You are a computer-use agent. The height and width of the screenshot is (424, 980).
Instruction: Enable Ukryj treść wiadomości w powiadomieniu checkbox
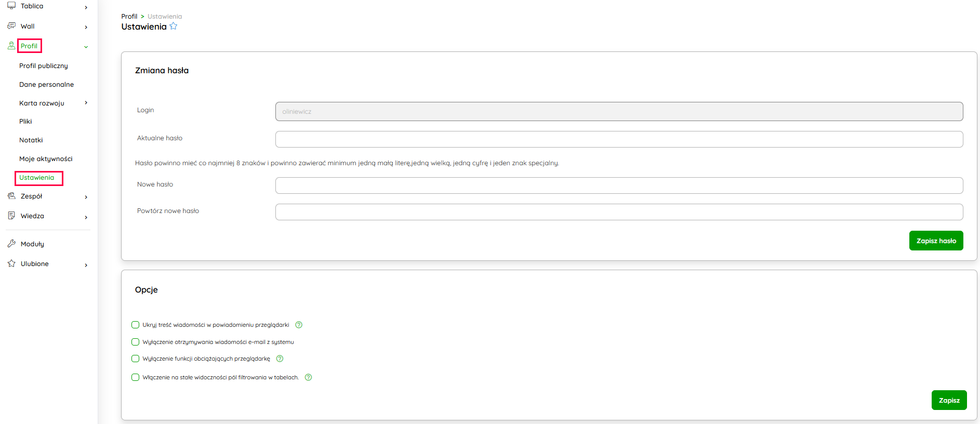[x=136, y=325]
